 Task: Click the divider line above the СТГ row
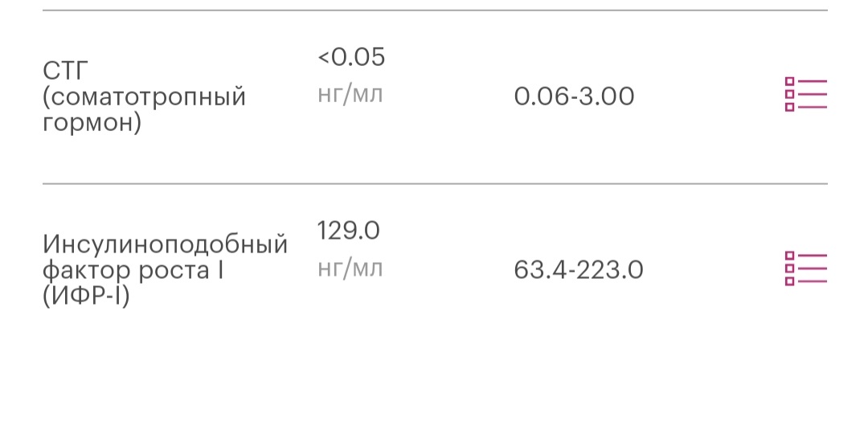tap(434, 10)
